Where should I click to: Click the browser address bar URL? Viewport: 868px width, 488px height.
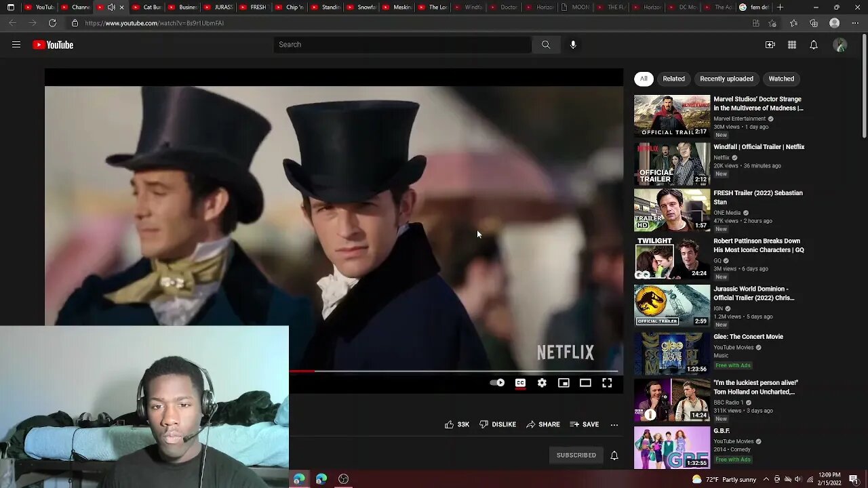154,23
